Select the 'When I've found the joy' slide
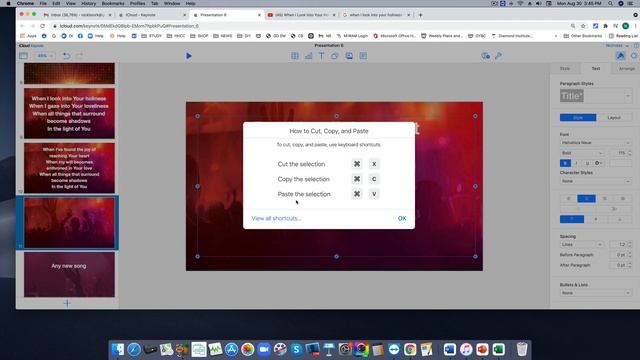 tap(69, 168)
